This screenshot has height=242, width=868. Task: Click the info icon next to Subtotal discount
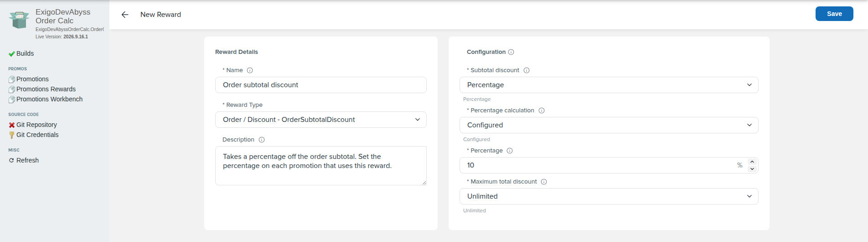(x=527, y=70)
